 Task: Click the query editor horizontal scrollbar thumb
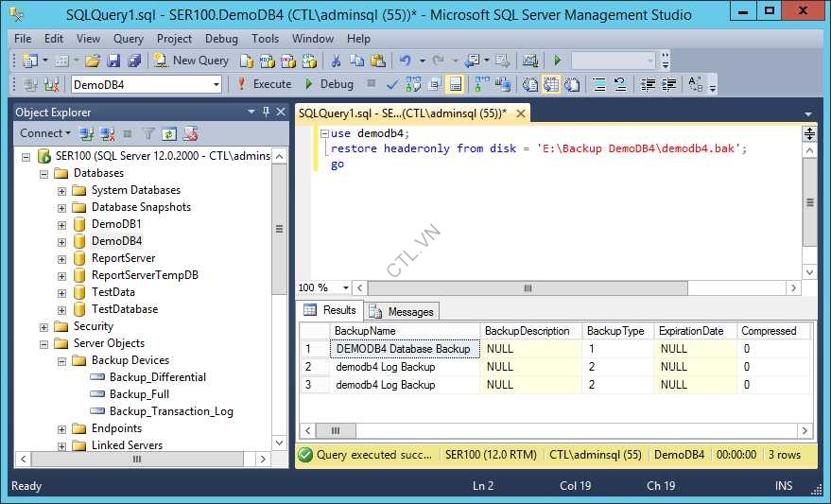[528, 287]
